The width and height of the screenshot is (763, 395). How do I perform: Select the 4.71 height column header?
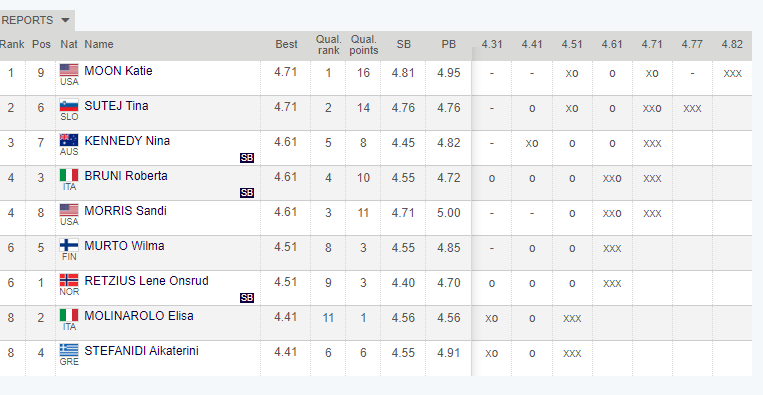652,44
